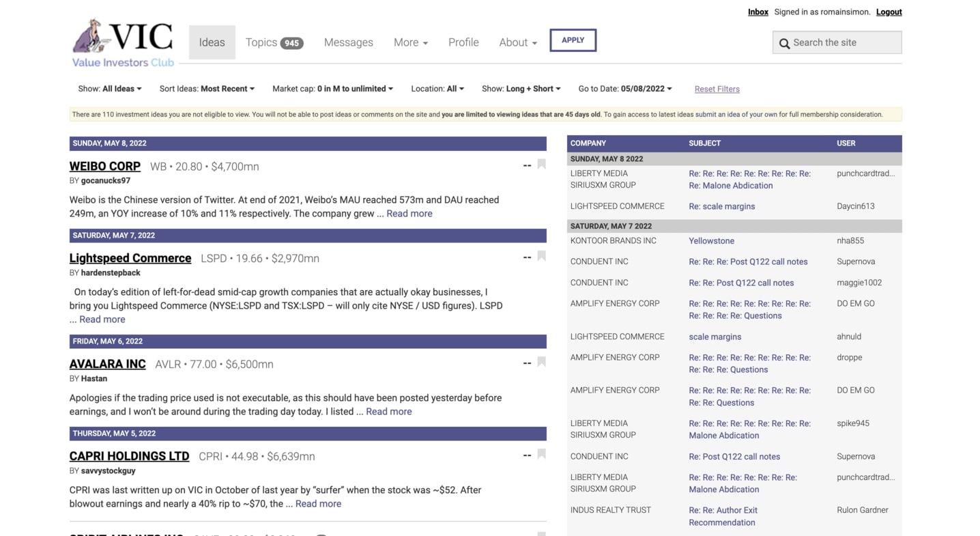Viewport: 980px width, 536px height.
Task: Open spike945's Malone Abdication reply
Action: coord(749,429)
